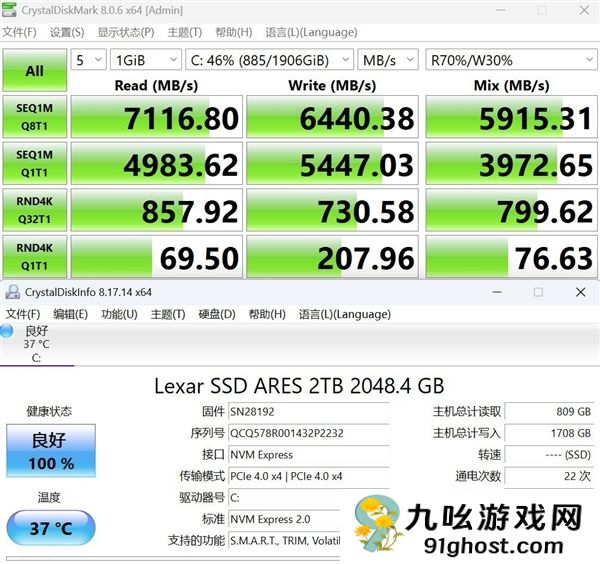This screenshot has height=564, width=600.
Task: Run all benchmarks with the All button
Action: point(35,70)
